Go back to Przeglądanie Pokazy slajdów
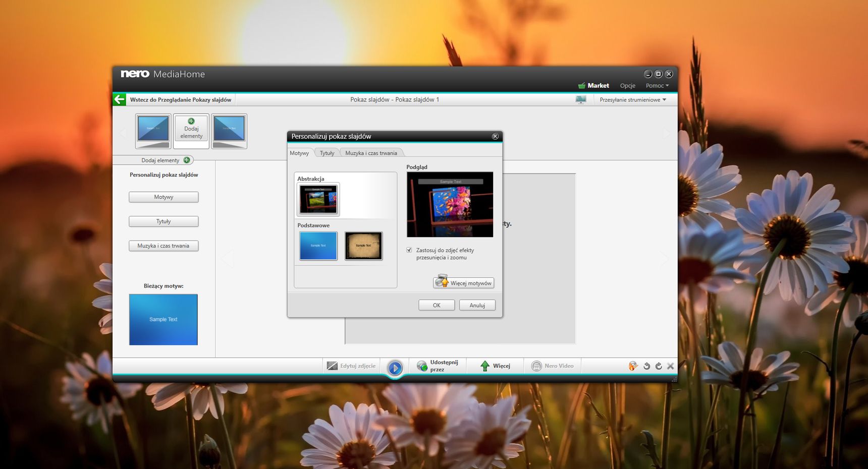This screenshot has width=868, height=469. (x=181, y=100)
